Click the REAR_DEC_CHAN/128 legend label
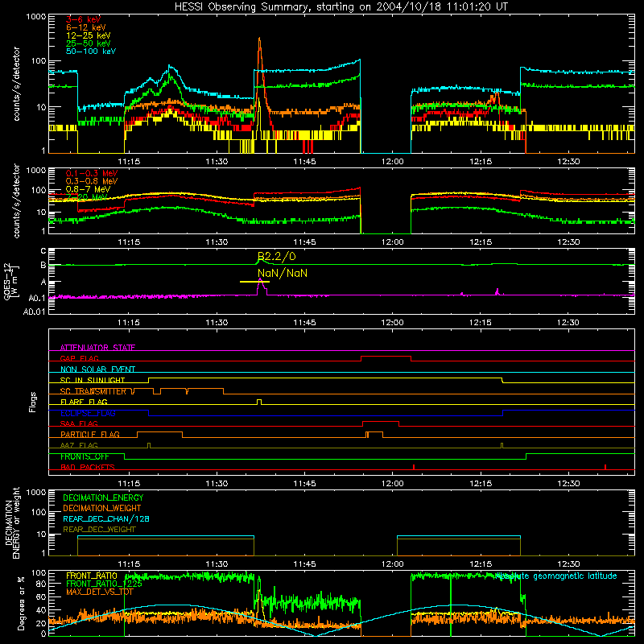Viewport: 644px width, 644px height. coord(106,518)
